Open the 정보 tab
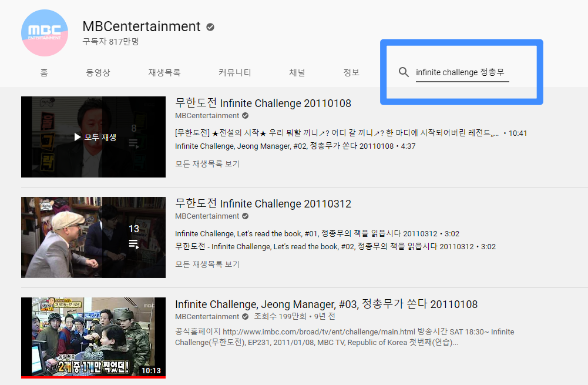 [x=351, y=72]
